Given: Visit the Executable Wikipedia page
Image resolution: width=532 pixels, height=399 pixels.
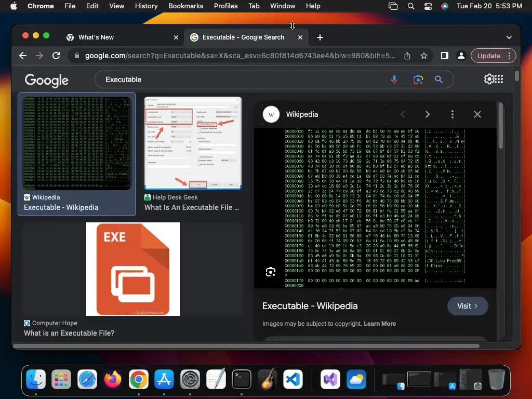Looking at the screenshot, I should [468, 306].
